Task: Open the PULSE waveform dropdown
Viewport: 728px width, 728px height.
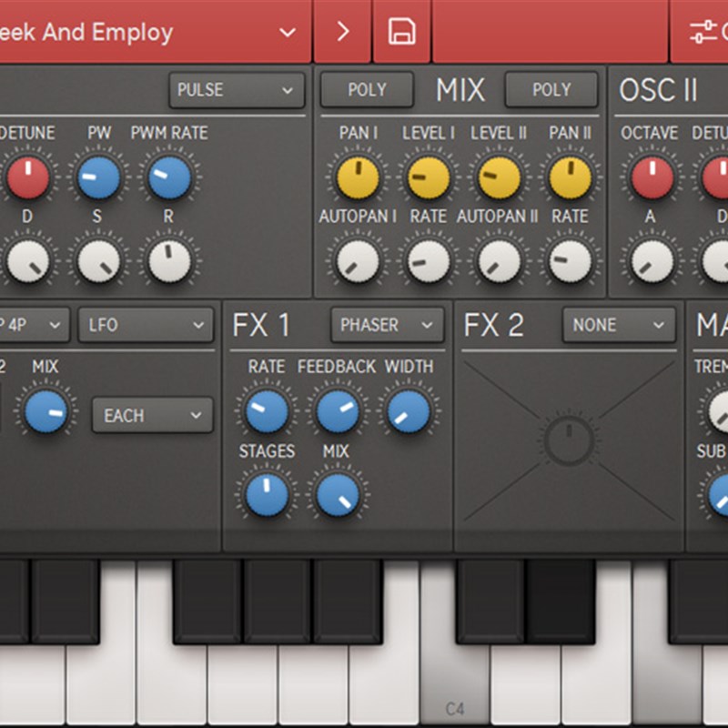Action: click(x=236, y=91)
